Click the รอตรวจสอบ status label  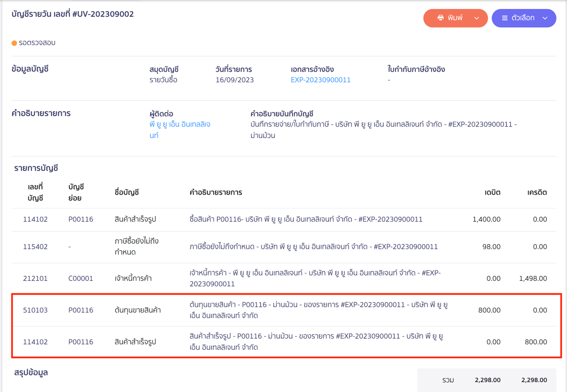coord(37,43)
